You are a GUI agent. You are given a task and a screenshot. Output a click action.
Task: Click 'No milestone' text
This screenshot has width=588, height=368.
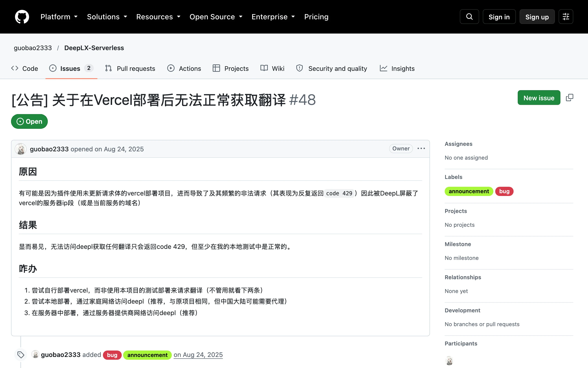click(461, 258)
